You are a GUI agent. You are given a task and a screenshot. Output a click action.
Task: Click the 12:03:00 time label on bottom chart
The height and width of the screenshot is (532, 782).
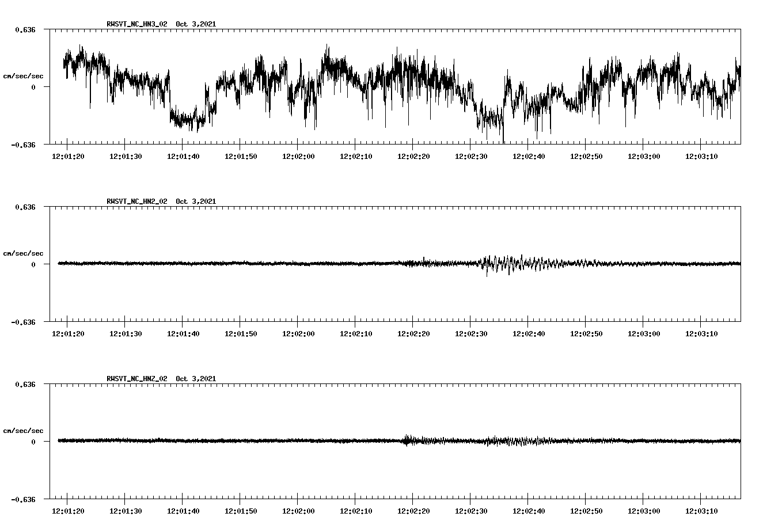[644, 511]
